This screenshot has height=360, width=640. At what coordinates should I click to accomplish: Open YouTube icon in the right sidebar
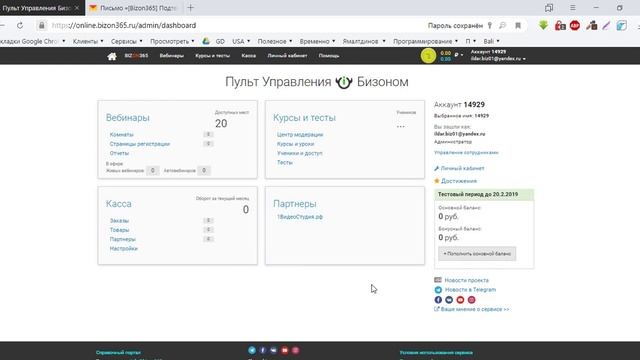point(460,300)
